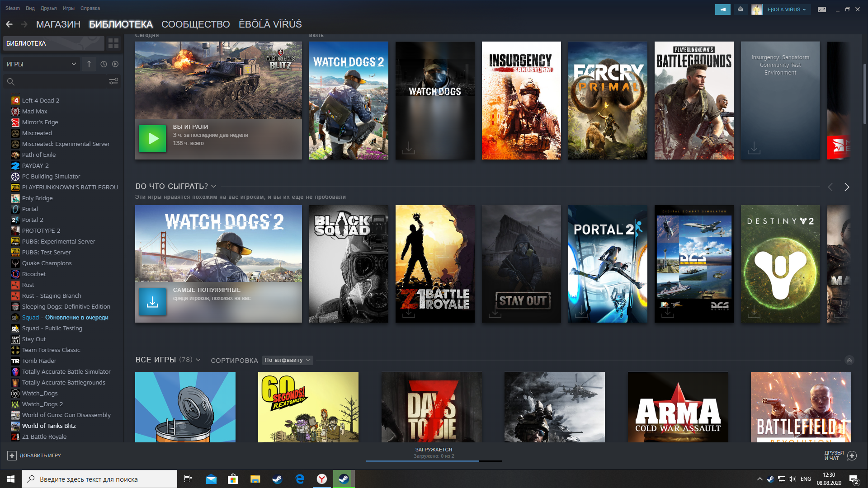The width and height of the screenshot is (868, 488).
Task: Select Portal 2 in game list
Action: tap(33, 220)
